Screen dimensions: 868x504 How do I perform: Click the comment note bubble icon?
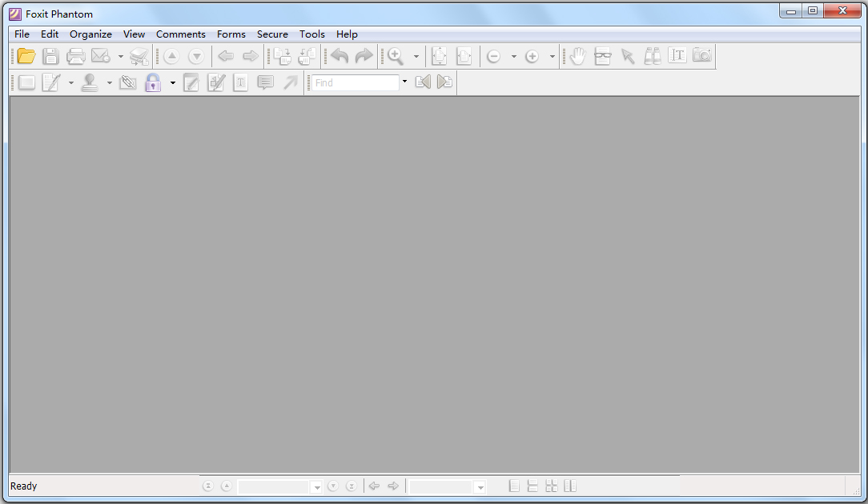tap(265, 82)
